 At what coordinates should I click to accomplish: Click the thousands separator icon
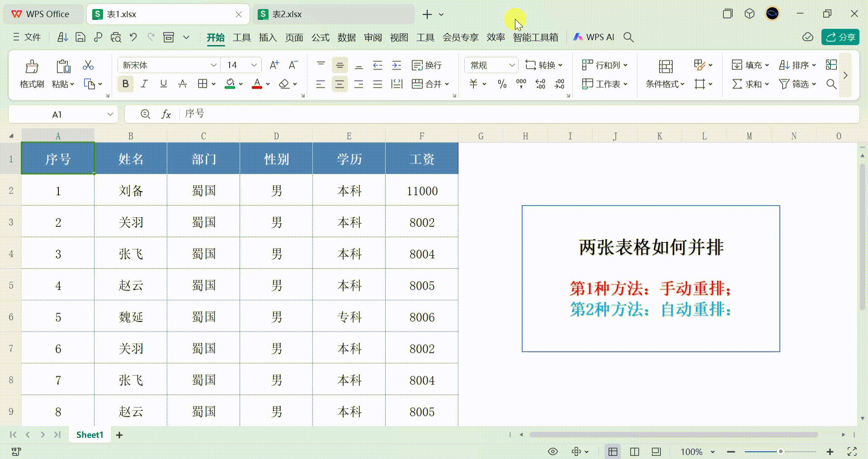coord(521,84)
